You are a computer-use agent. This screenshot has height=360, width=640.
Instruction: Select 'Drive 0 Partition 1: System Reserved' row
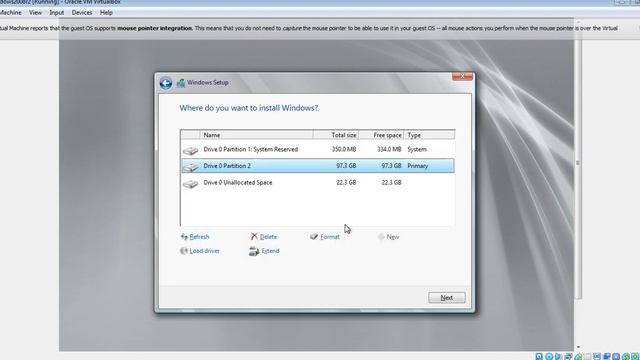point(318,149)
